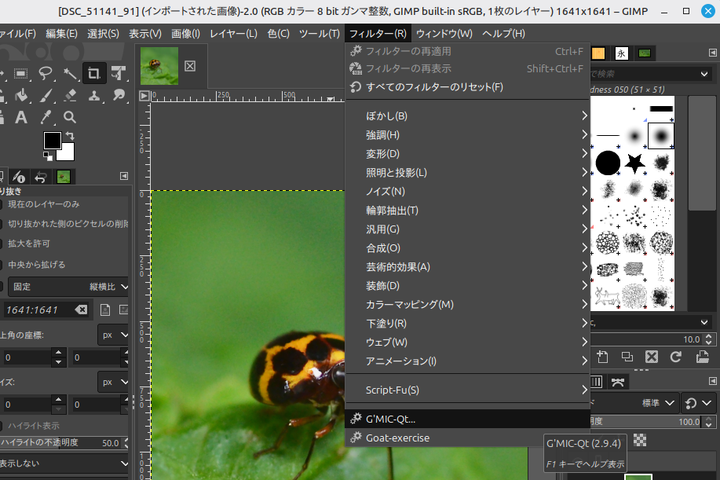Click the delete brush X icon
The width and height of the screenshot is (720, 480).
tap(651, 356)
